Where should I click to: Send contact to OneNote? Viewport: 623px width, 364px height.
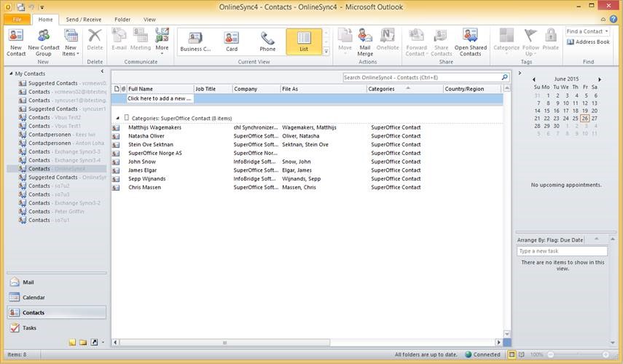[388, 40]
